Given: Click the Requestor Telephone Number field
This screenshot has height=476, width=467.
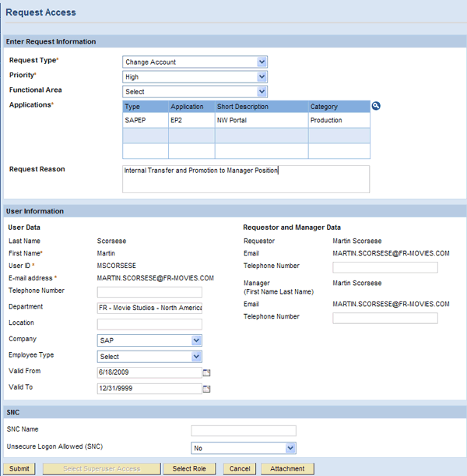Looking at the screenshot, I should click(385, 267).
